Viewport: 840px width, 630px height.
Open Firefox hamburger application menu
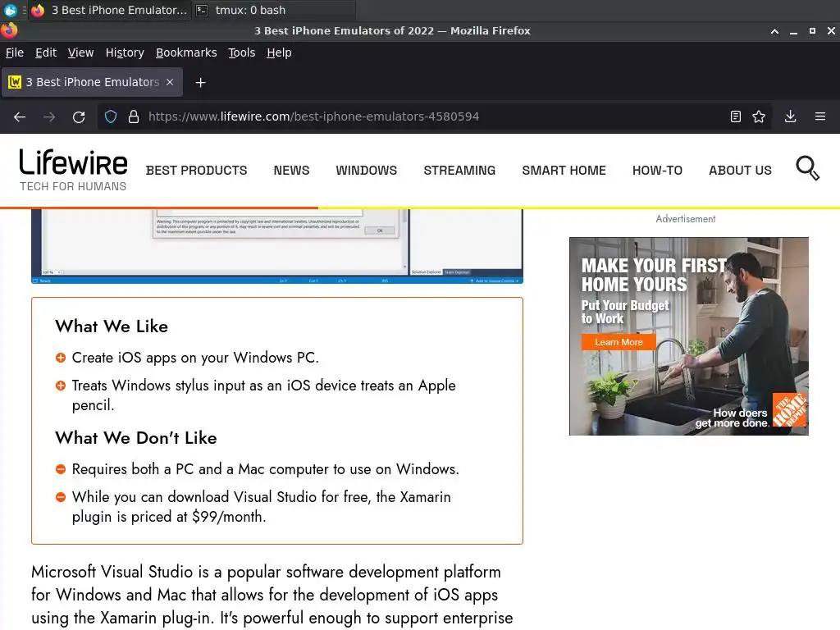(820, 116)
